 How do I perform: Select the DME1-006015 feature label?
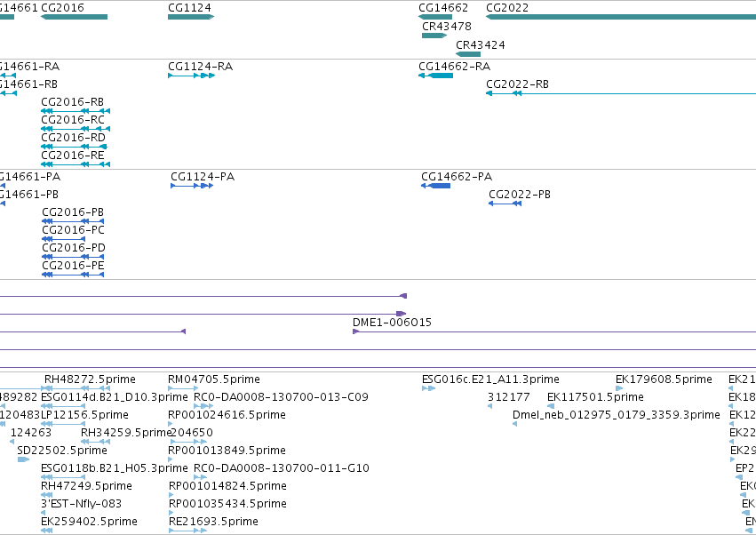pos(392,323)
